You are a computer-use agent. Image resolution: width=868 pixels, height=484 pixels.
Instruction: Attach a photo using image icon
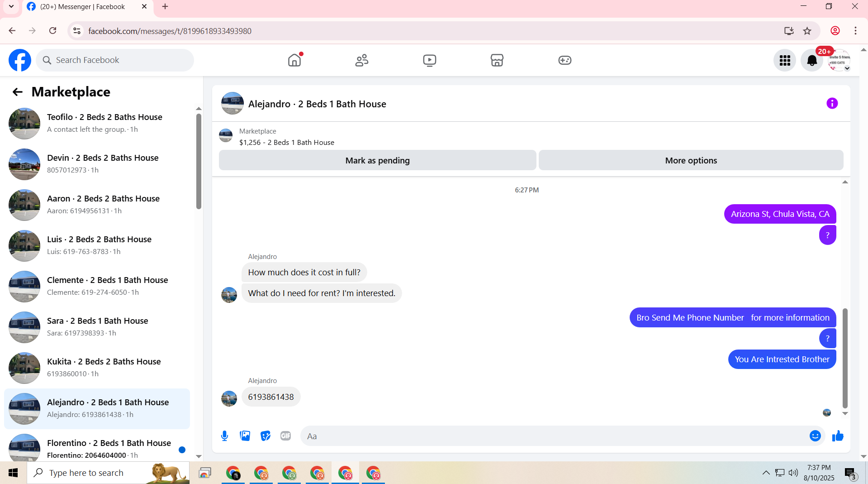[245, 436]
